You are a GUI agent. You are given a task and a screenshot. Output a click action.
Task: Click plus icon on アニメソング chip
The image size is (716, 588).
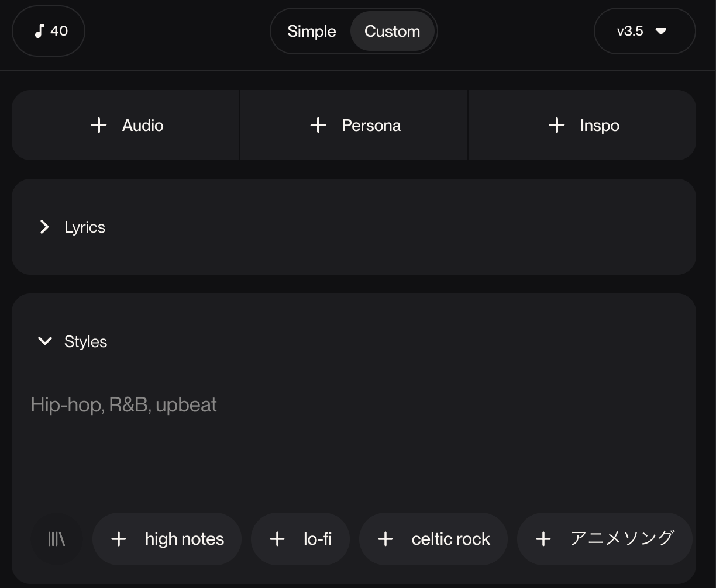click(x=543, y=539)
